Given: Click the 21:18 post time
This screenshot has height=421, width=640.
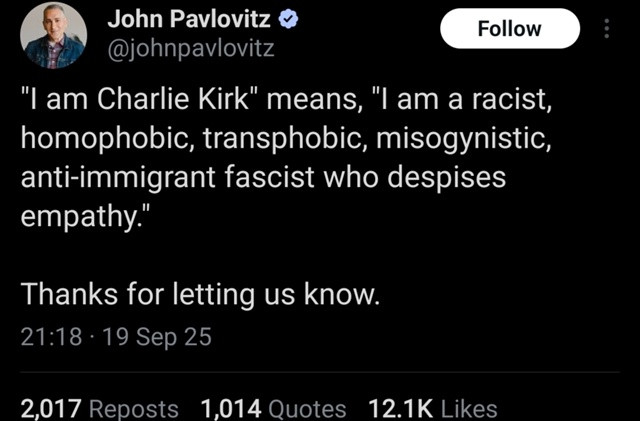Looking at the screenshot, I should [51, 337].
